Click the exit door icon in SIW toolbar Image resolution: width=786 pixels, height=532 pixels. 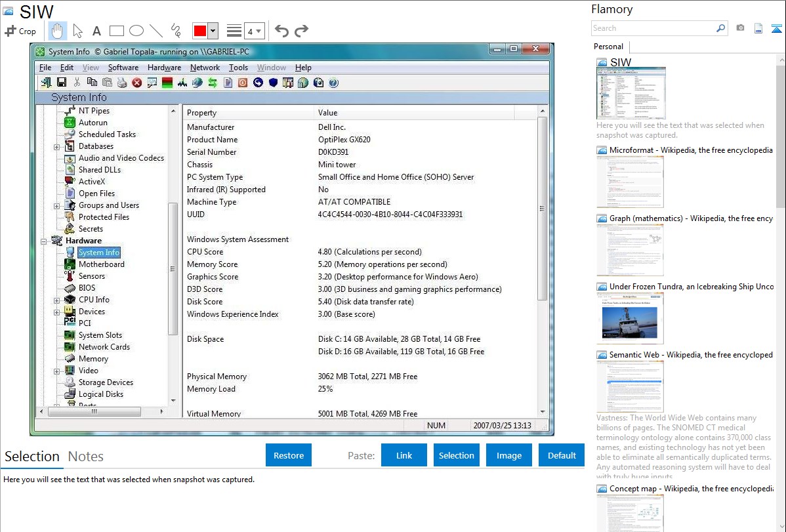tap(46, 83)
